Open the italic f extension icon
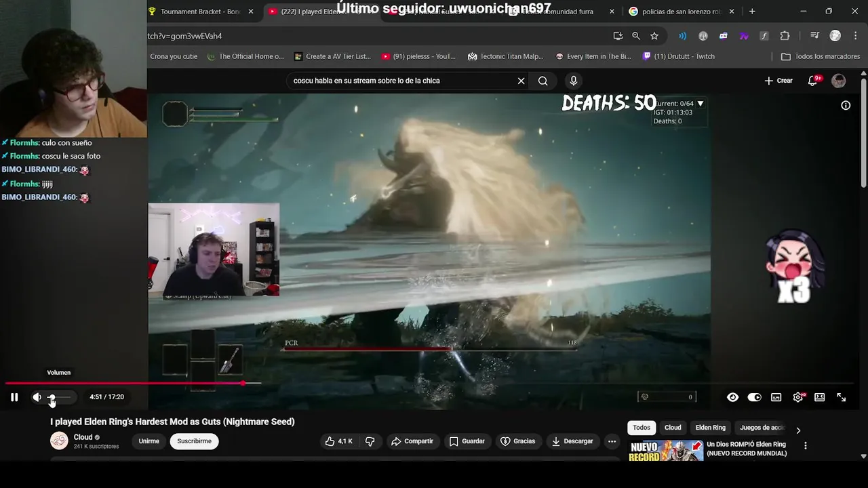868x488 pixels. [764, 36]
